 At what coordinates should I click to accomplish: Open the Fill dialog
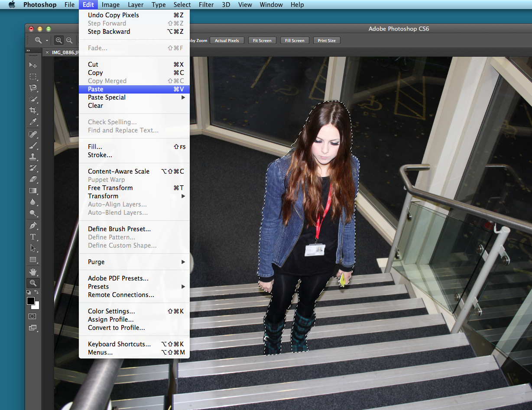click(134, 147)
